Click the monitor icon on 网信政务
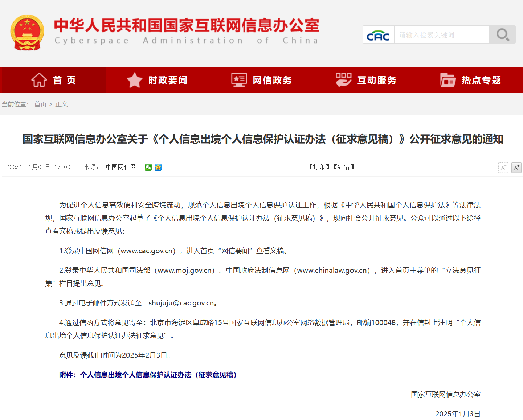Screen dimensions: 523x420 [239, 80]
